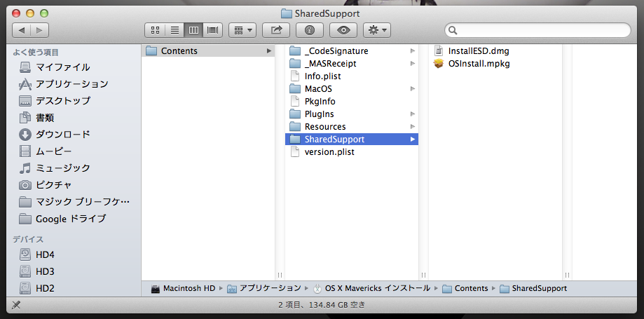The image size is (644, 319).
Task: Click the Quick Look eye button
Action: [x=343, y=30]
